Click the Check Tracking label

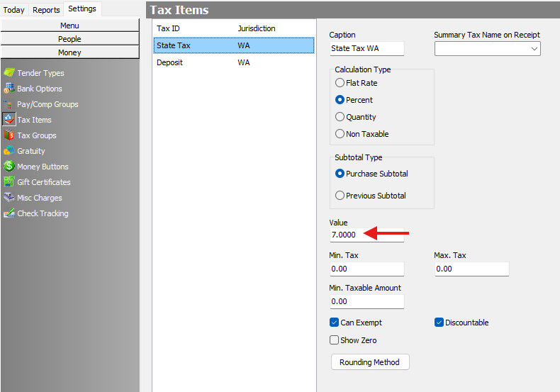pyautogui.click(x=43, y=213)
